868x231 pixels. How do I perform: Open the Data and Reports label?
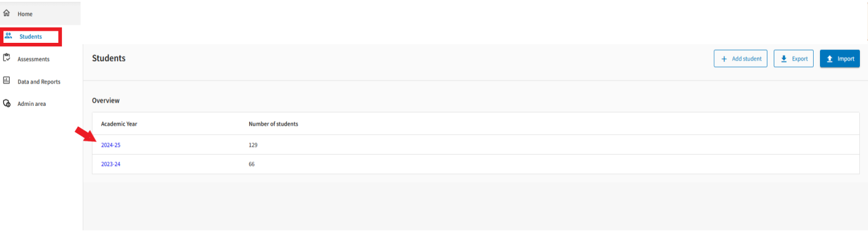tap(39, 82)
